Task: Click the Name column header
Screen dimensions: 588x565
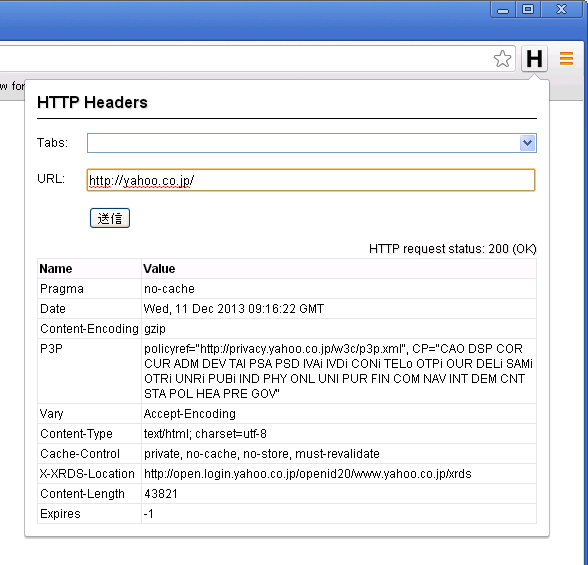Action: 89,268
